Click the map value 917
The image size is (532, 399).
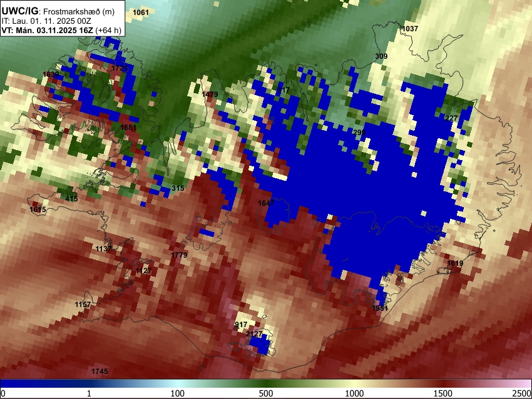tap(241, 325)
